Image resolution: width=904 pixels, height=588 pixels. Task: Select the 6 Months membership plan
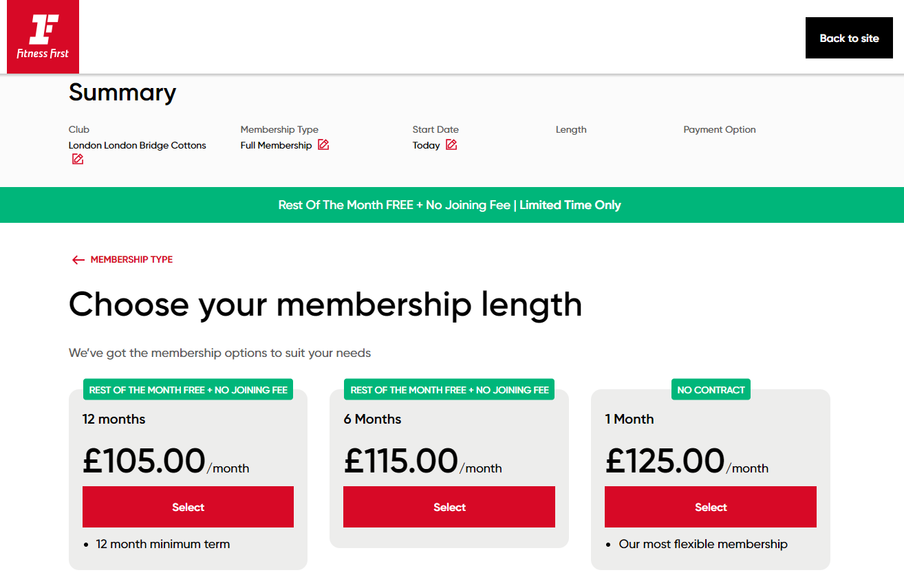pos(449,507)
